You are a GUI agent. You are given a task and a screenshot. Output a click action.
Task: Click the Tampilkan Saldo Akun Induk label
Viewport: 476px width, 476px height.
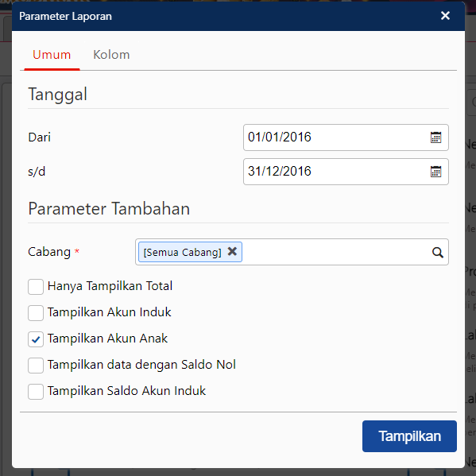pyautogui.click(x=126, y=391)
